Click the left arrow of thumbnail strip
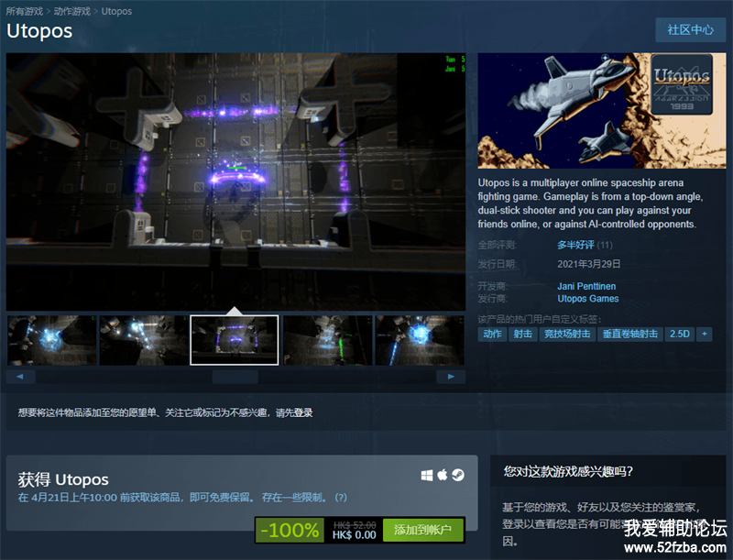Image resolution: width=733 pixels, height=560 pixels. pos(20,377)
